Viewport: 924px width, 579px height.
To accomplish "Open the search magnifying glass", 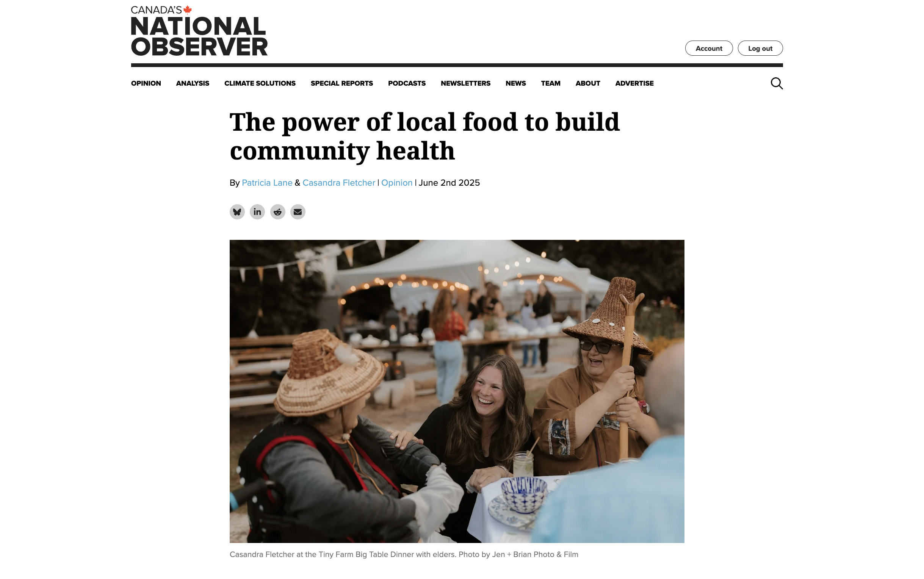I will point(777,83).
